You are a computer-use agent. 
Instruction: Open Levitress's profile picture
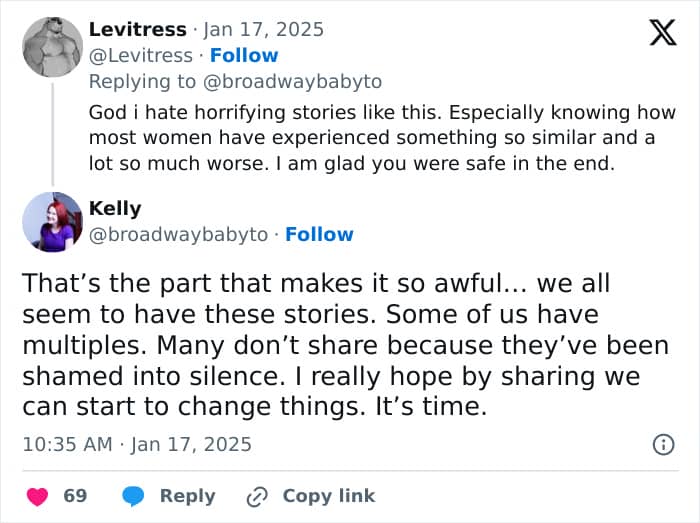(x=52, y=47)
